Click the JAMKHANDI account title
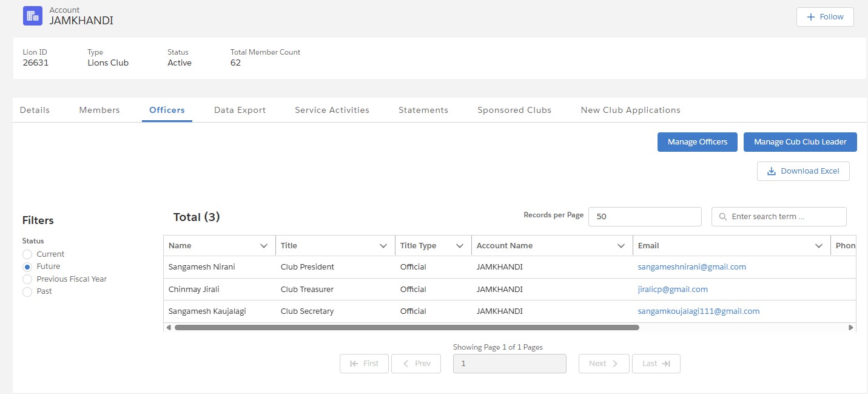The height and width of the screenshot is (394, 868). tap(81, 20)
